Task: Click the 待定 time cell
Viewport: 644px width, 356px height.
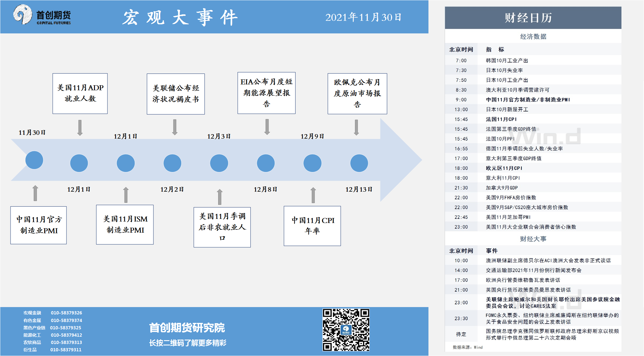Action: coord(461,334)
